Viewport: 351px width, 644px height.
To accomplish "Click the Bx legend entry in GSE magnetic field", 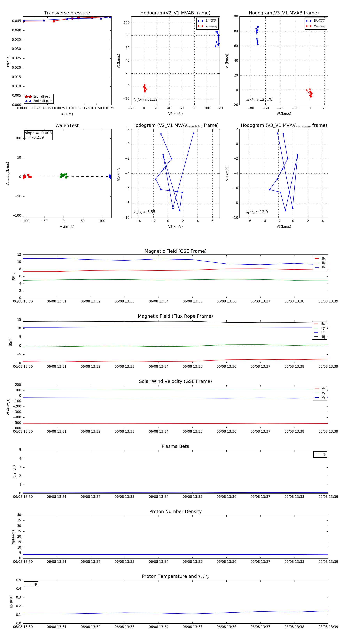I will (x=320, y=259).
